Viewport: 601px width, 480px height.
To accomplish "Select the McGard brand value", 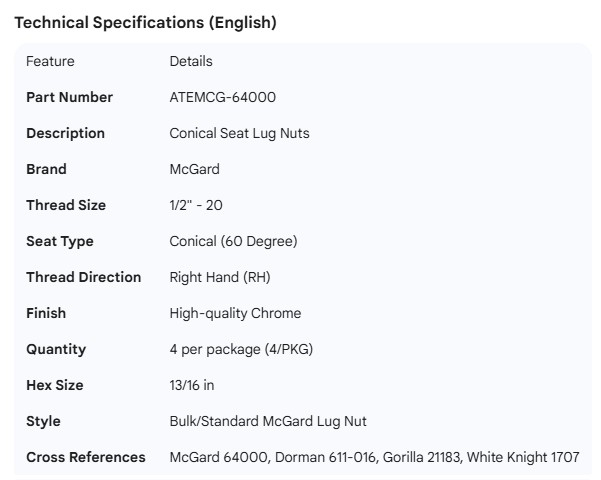I will click(x=194, y=169).
